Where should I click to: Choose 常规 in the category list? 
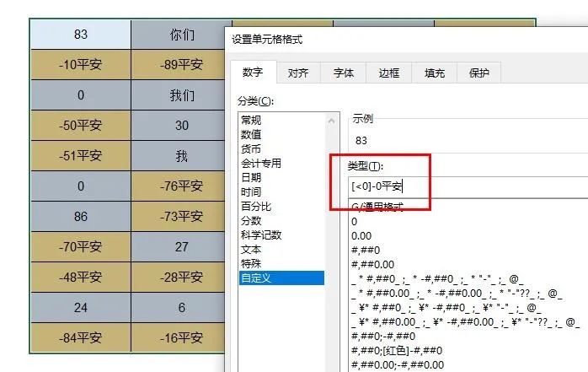coord(251,120)
